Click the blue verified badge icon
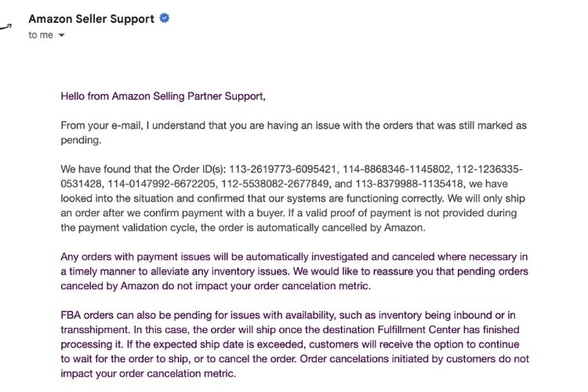Viewport: 588px width, 392px height. pos(165,19)
